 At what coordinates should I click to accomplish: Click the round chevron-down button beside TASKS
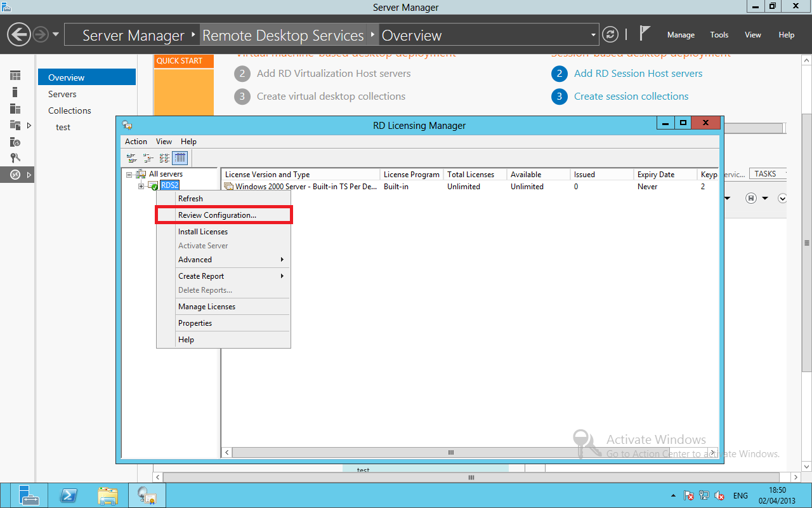pyautogui.click(x=782, y=198)
